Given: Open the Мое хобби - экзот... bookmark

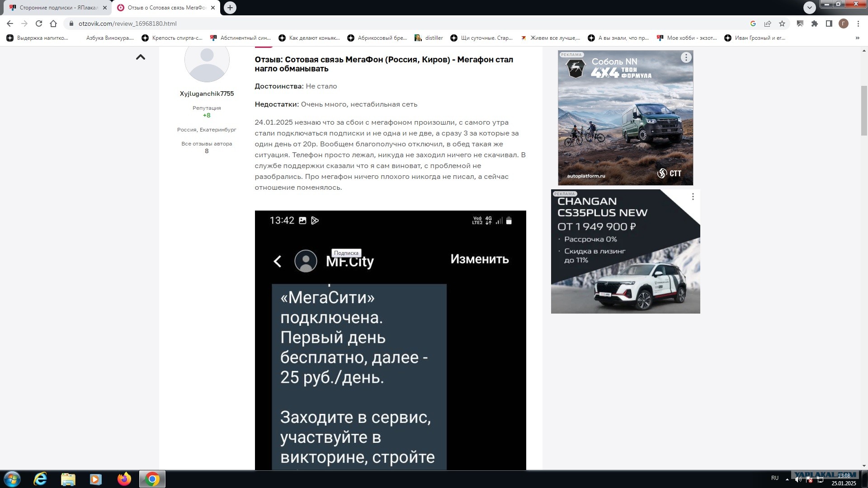Looking at the screenshot, I should (687, 38).
